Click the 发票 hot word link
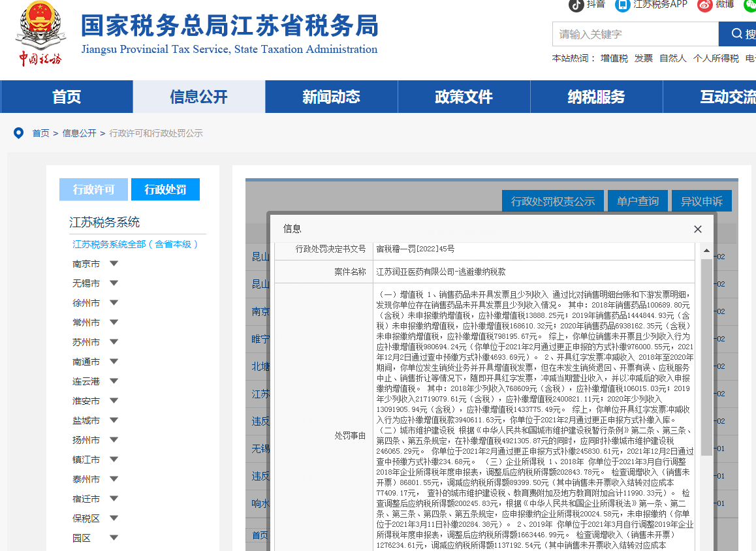The height and width of the screenshot is (551, 756). (643, 58)
